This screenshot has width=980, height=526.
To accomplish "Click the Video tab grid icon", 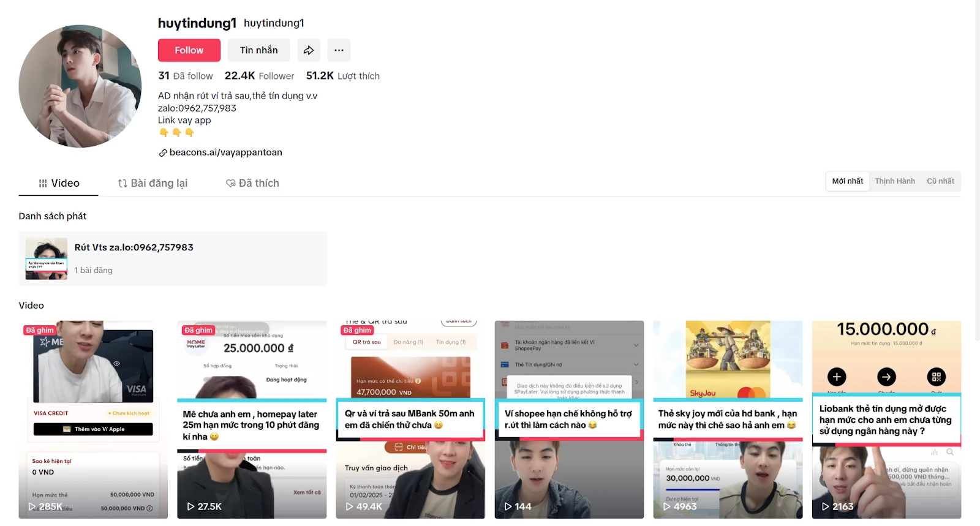I will click(x=43, y=183).
